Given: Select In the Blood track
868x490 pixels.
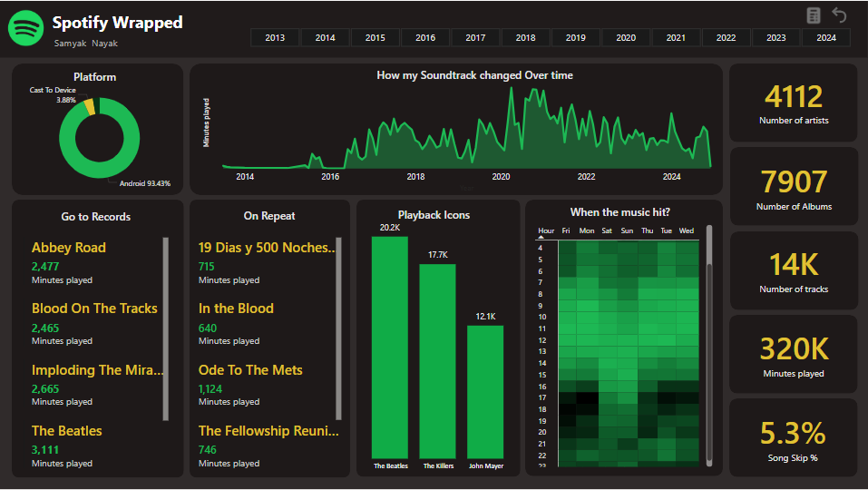Looking at the screenshot, I should pos(236,309).
